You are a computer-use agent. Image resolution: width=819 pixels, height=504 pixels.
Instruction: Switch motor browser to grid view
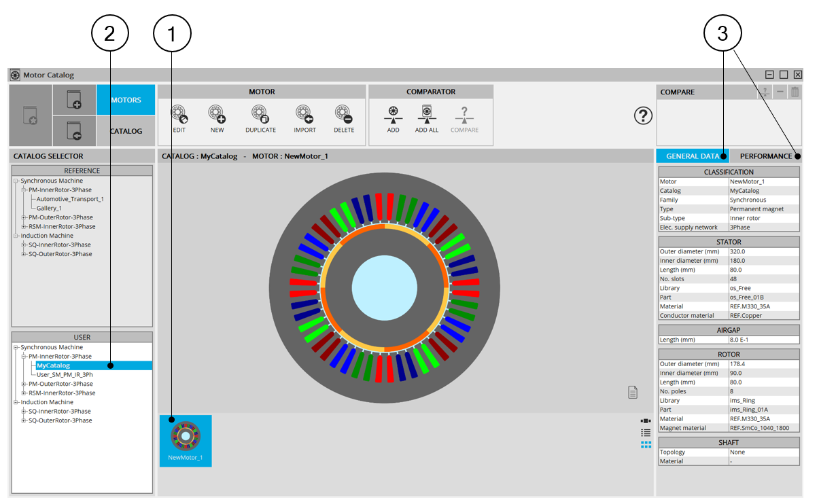tap(646, 445)
